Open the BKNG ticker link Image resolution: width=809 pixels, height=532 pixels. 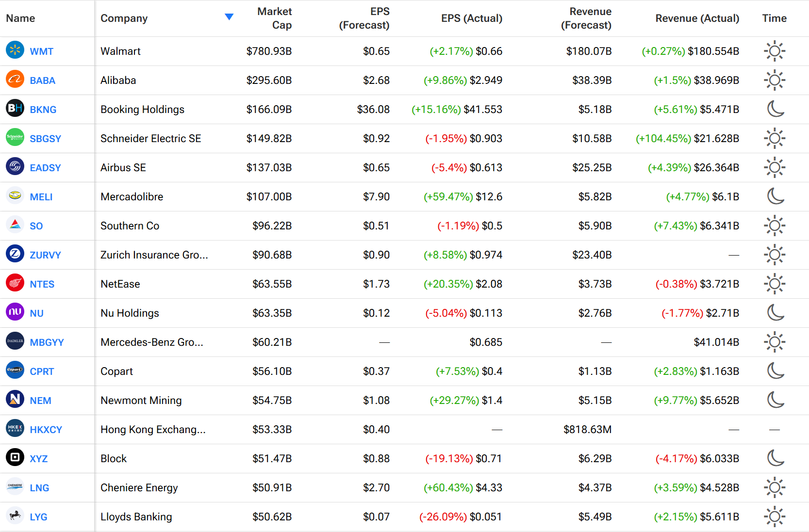coord(43,110)
